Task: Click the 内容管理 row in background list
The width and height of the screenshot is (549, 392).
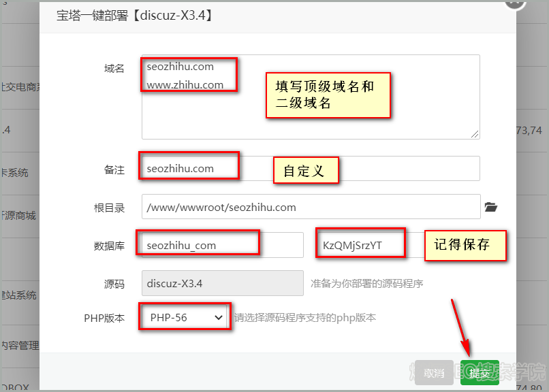Action: click(20, 346)
